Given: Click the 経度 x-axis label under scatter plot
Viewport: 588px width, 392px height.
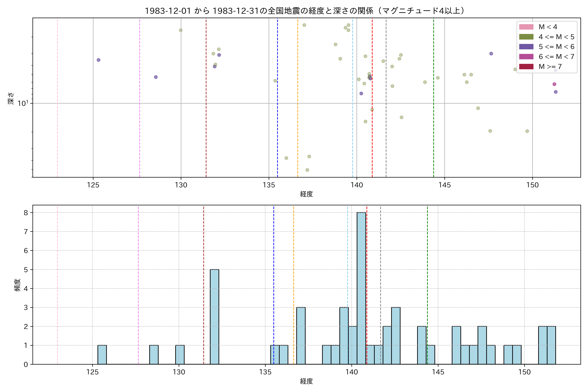Looking at the screenshot, I should 306,194.
